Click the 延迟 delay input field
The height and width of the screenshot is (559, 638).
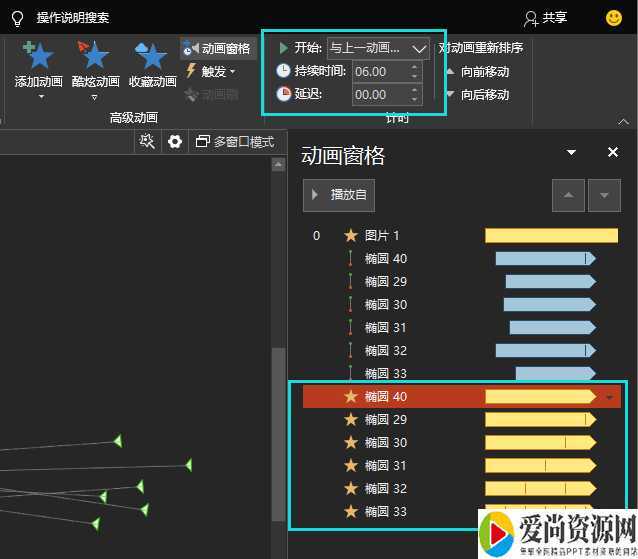tap(380, 95)
